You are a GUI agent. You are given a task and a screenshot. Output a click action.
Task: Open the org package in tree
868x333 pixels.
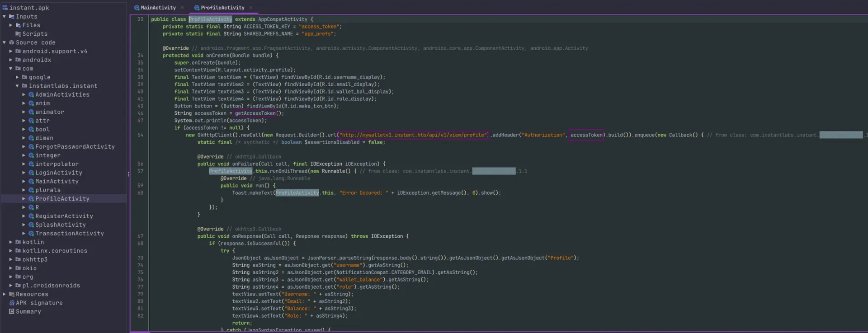(28, 277)
